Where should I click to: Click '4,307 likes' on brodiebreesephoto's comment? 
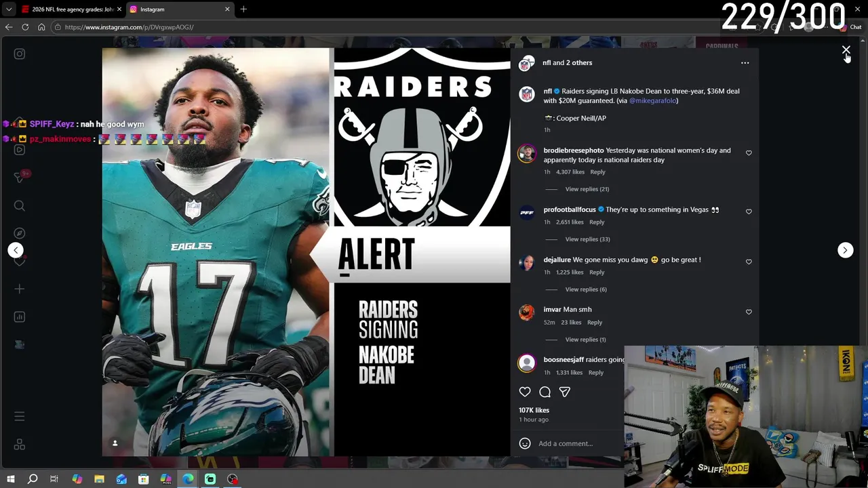570,172
